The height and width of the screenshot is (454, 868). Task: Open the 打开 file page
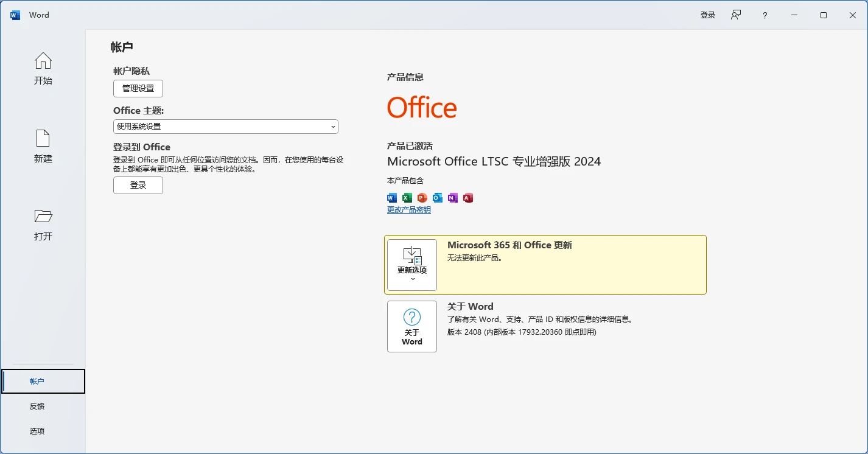tap(43, 225)
